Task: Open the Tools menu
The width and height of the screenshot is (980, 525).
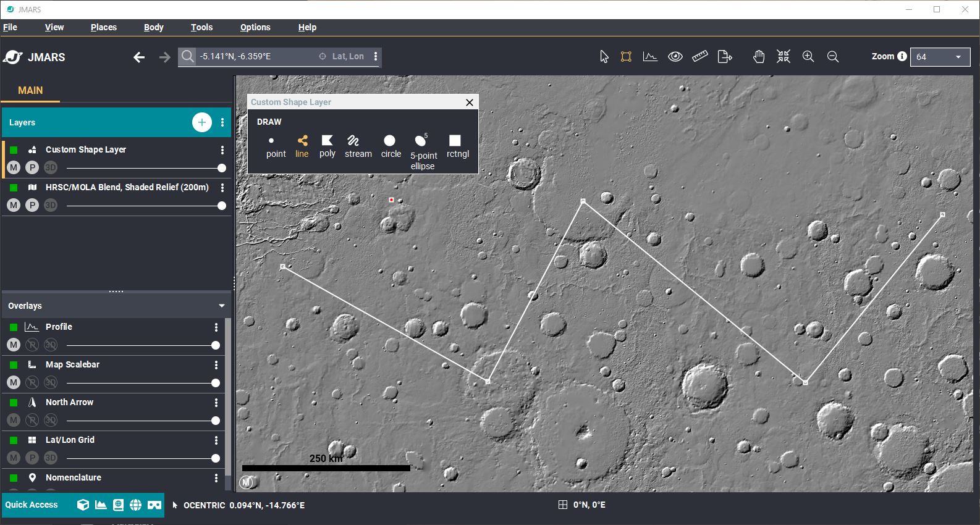Action: 201,27
